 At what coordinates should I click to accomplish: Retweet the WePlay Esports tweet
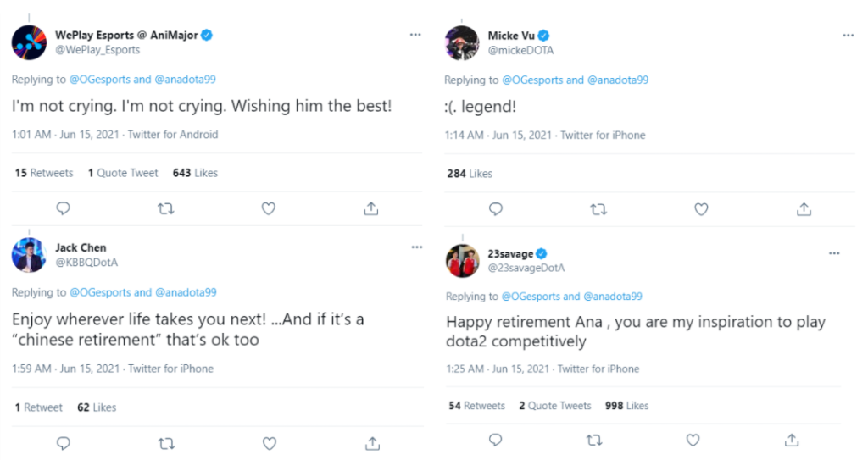pos(166,208)
